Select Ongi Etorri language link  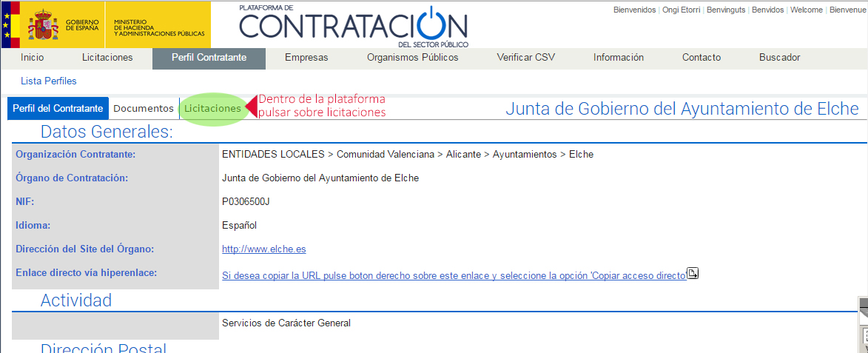pyautogui.click(x=682, y=10)
